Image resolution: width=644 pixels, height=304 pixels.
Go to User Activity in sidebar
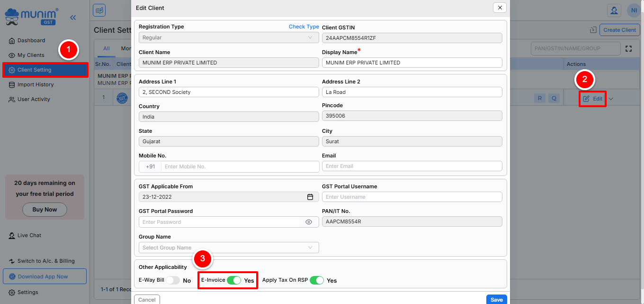[x=34, y=99]
